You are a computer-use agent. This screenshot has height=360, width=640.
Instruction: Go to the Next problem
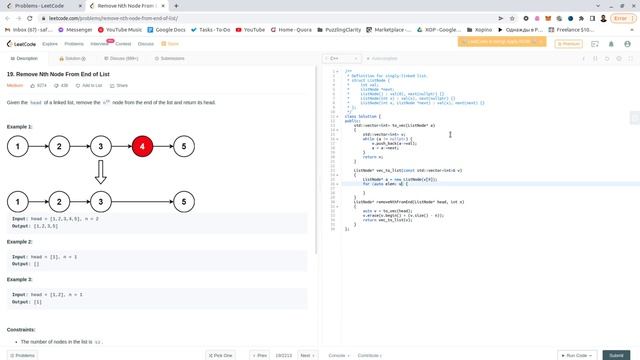(307, 356)
